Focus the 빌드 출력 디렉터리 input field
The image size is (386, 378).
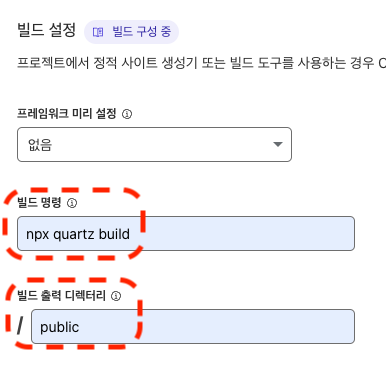(193, 326)
